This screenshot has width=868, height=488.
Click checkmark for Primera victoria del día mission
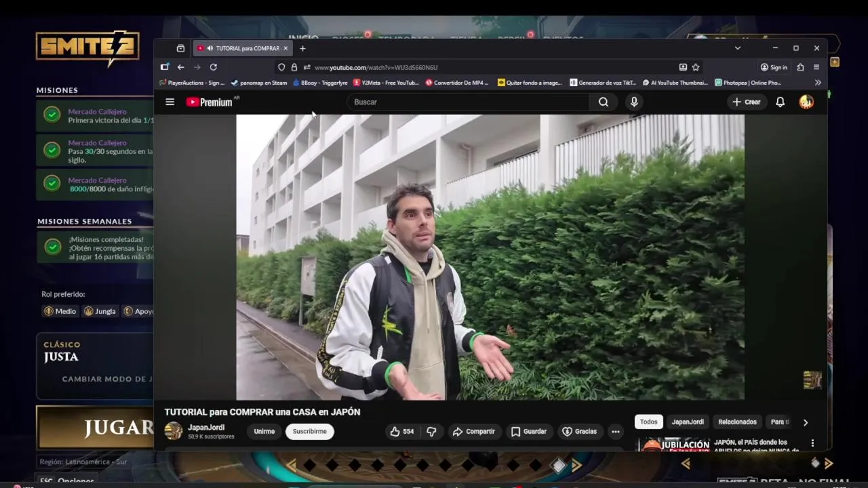tap(52, 115)
